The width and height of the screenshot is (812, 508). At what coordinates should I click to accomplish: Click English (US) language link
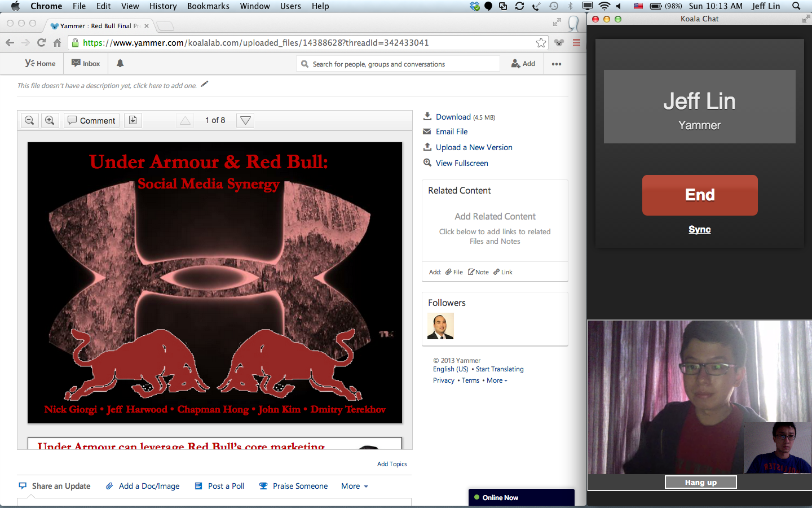(451, 369)
